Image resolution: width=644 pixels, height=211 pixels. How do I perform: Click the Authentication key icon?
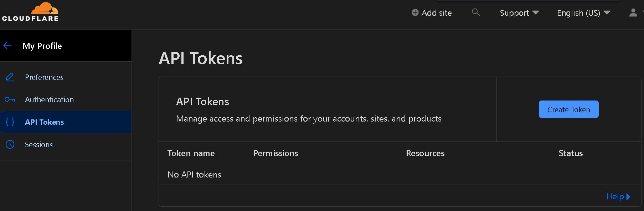[10, 99]
